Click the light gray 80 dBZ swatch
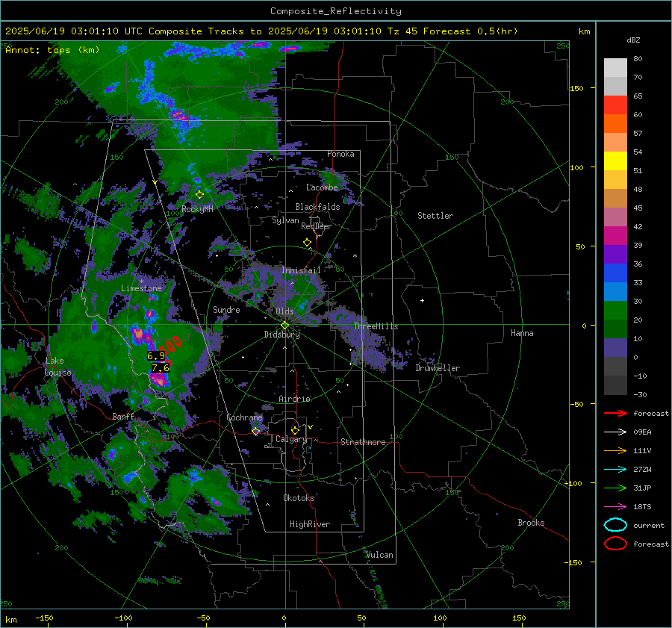Screen dimensions: 672x628 615,67
